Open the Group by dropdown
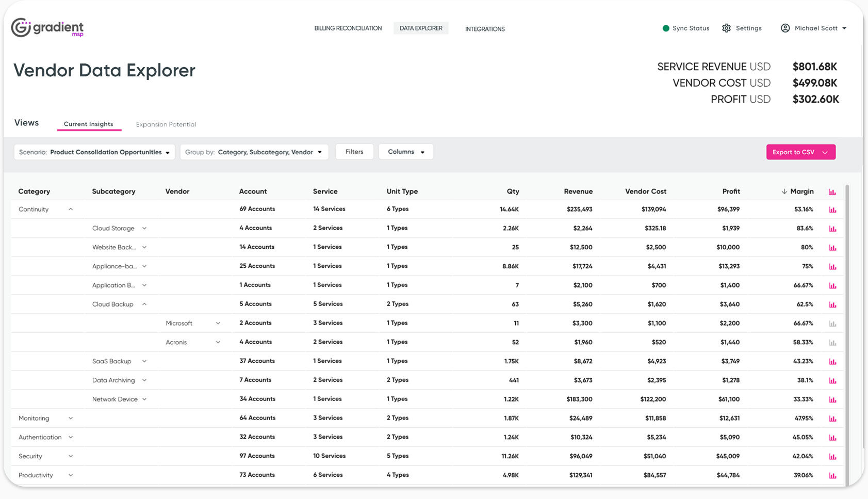The height and width of the screenshot is (499, 868). tap(254, 152)
